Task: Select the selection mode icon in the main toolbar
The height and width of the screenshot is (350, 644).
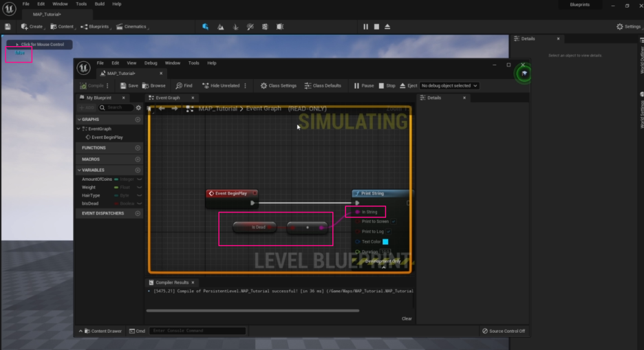Action: point(205,27)
